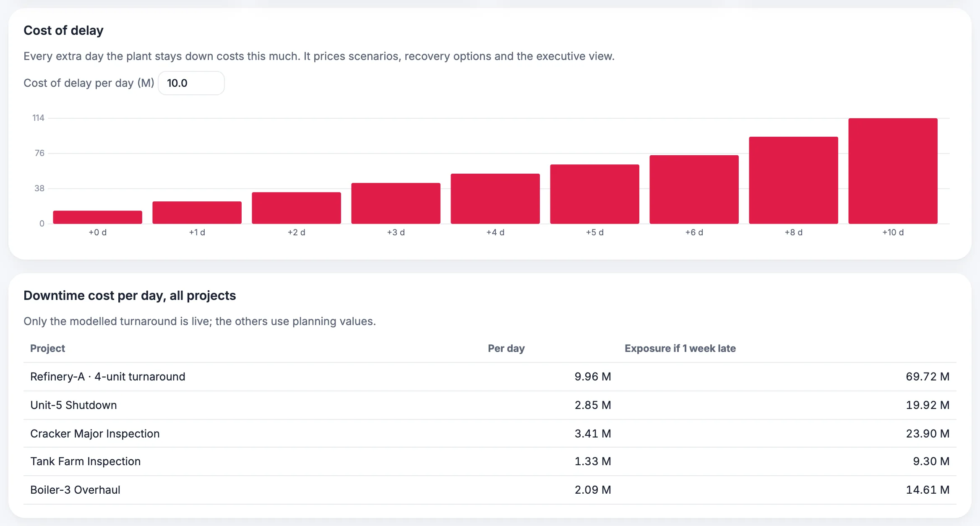The image size is (980, 526).
Task: Click the +8 d bar
Action: pyautogui.click(x=794, y=180)
